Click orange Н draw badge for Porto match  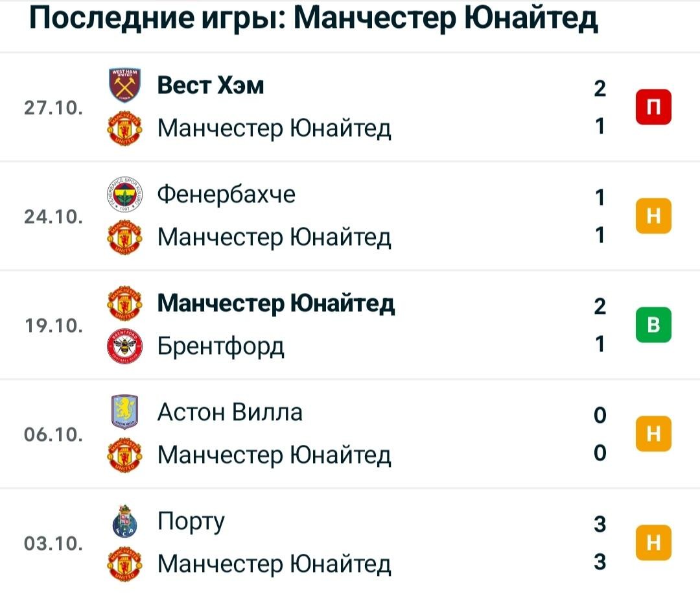click(653, 543)
